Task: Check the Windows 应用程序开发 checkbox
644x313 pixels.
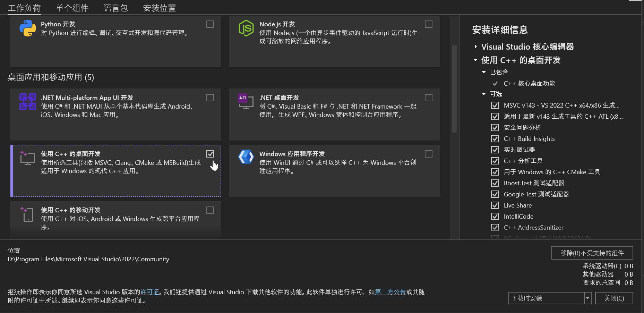Action: point(429,154)
